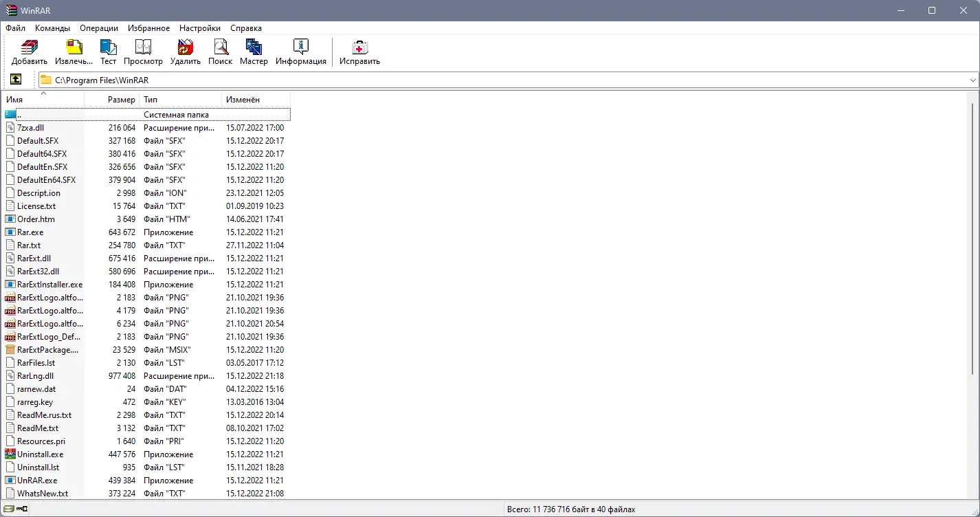Viewport: 980px width, 517px height.
Task: Click the Rar.exe file icon
Action: 10,232
